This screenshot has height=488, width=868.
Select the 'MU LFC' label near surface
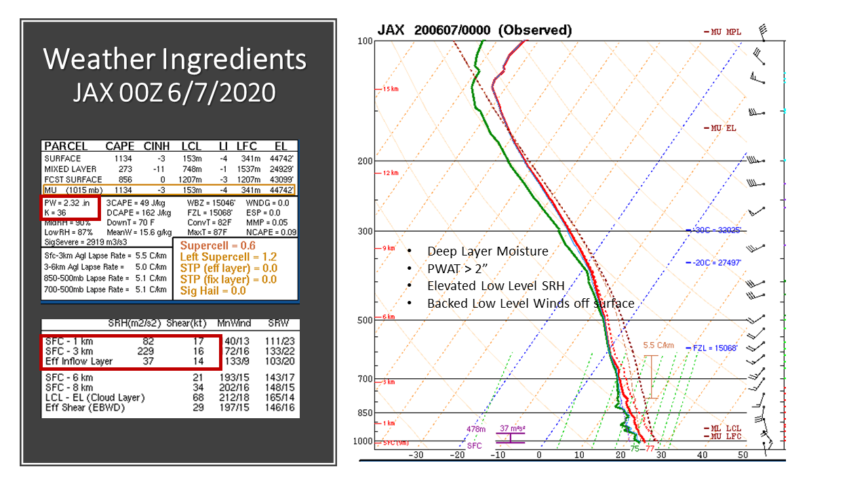tap(724, 436)
